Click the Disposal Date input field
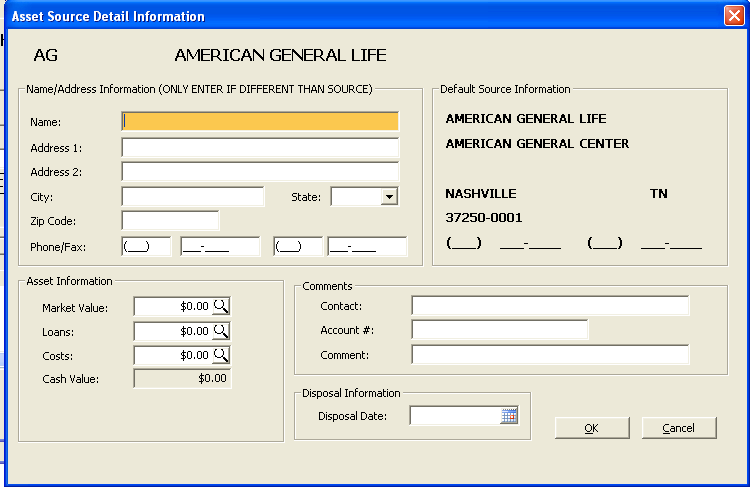The width and height of the screenshot is (750, 487). tap(455, 416)
